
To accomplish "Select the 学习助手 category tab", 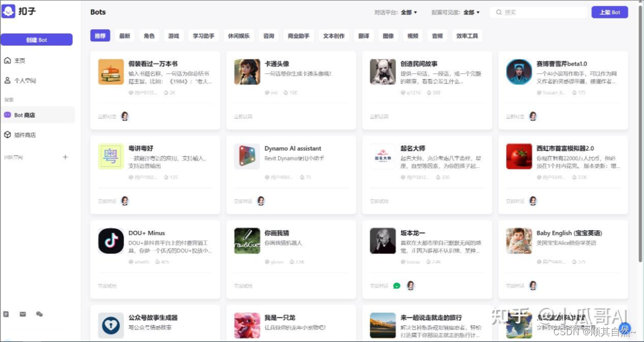I will click(203, 36).
